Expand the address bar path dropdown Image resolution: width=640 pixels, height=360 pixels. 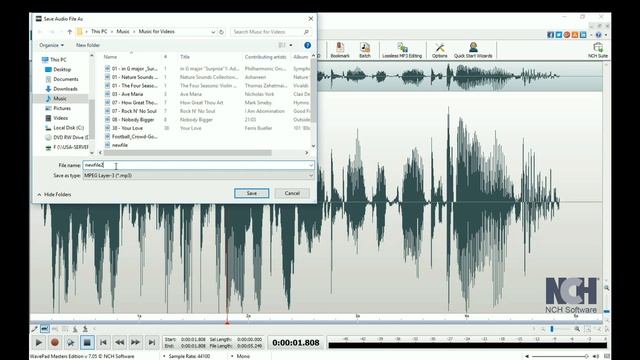point(213,31)
